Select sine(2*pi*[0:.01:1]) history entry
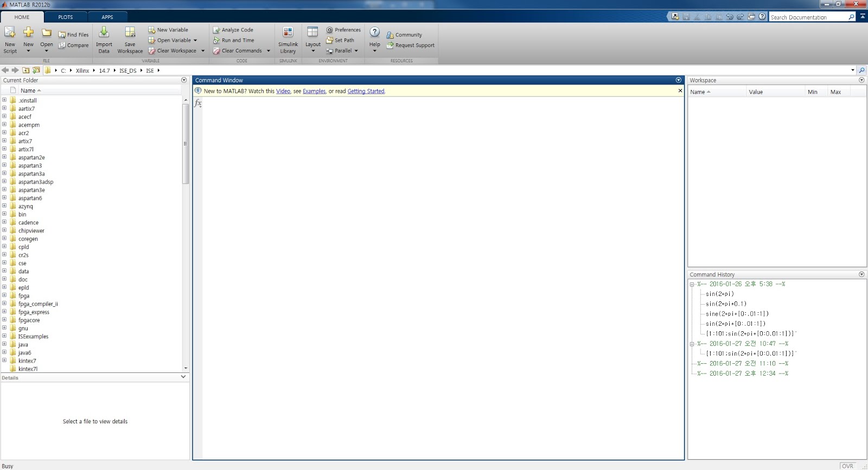This screenshot has width=868, height=470. [737, 314]
